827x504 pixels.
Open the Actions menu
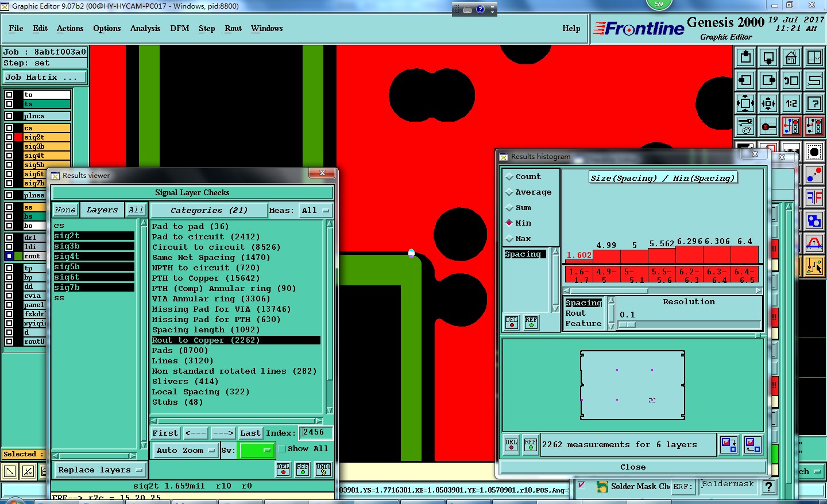pyautogui.click(x=70, y=28)
